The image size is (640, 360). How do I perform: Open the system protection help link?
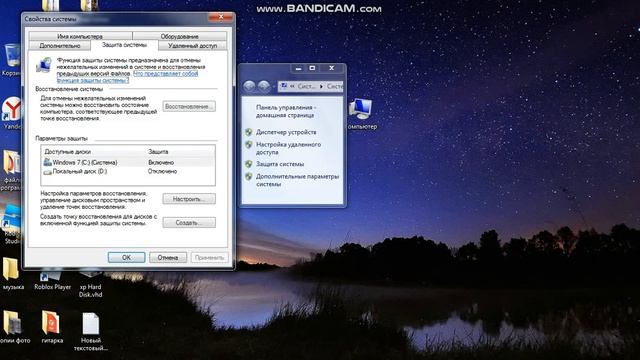click(x=127, y=77)
